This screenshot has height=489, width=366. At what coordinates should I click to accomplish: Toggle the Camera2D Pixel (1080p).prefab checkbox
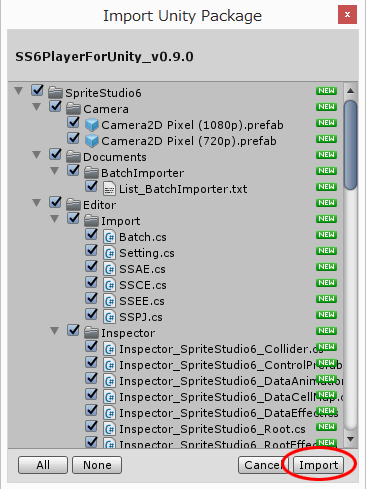[x=73, y=122]
